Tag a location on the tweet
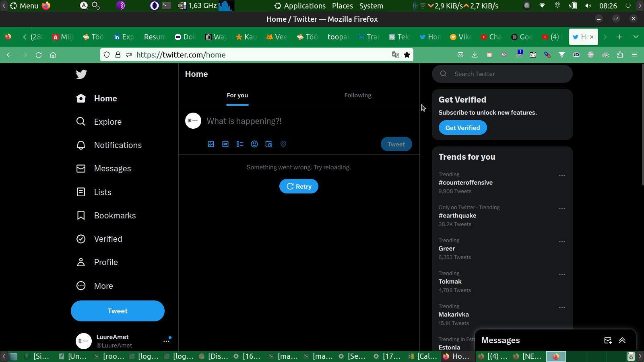 [x=283, y=144]
